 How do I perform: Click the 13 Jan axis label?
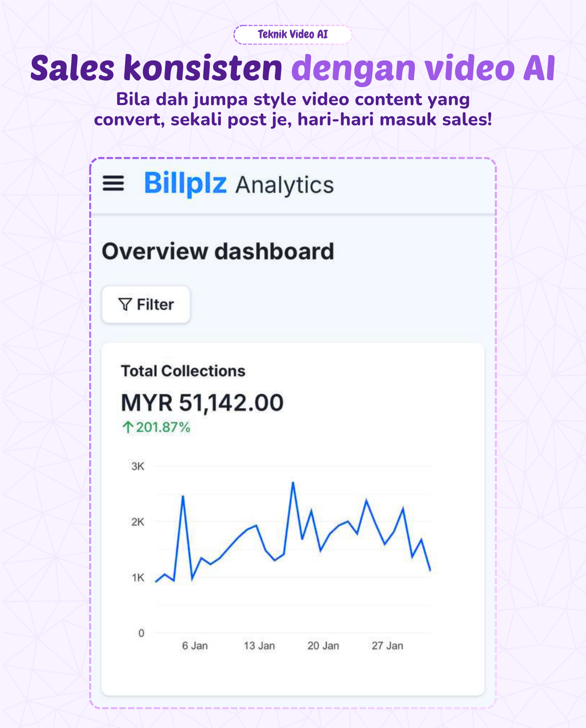click(259, 646)
